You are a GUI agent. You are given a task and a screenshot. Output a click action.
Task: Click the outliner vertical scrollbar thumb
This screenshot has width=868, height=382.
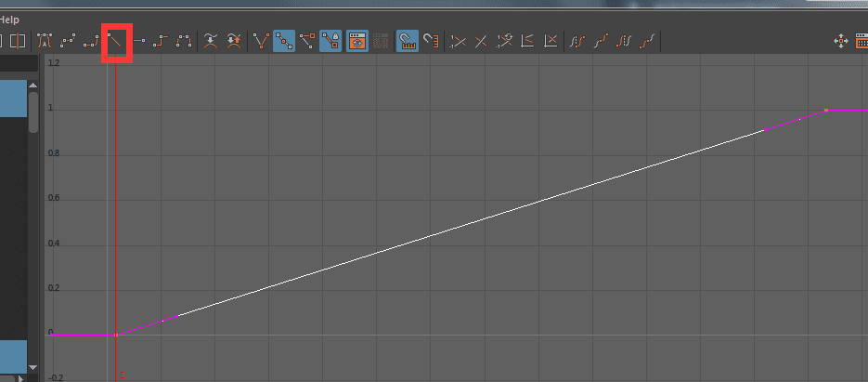pos(33,112)
